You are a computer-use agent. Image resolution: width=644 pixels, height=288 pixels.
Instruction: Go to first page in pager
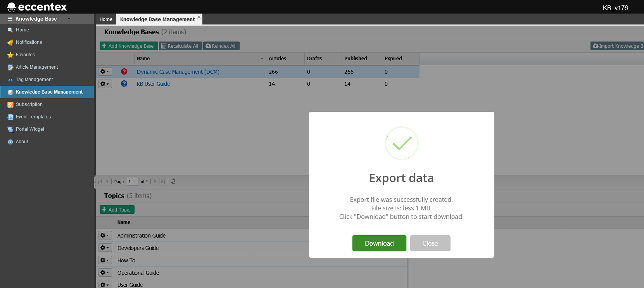pos(100,181)
